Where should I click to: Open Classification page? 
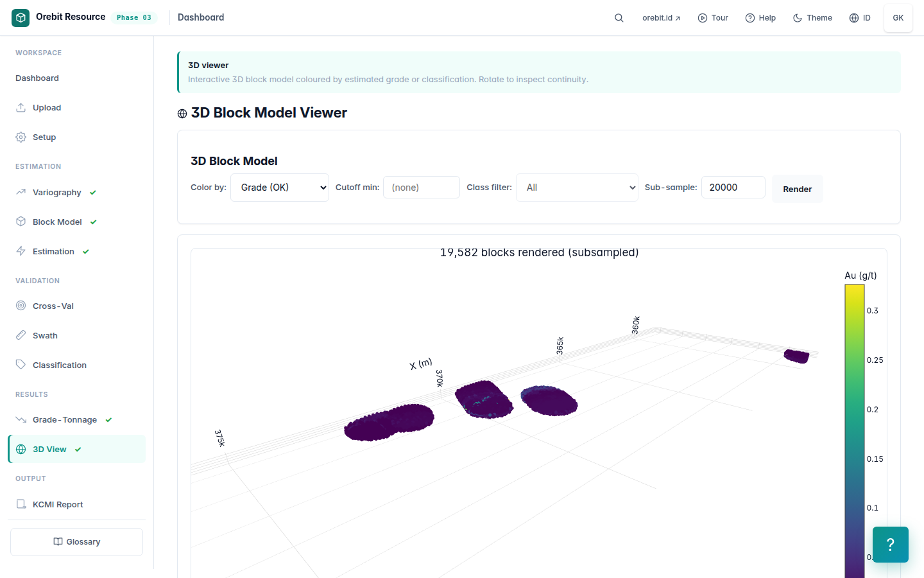(77, 365)
